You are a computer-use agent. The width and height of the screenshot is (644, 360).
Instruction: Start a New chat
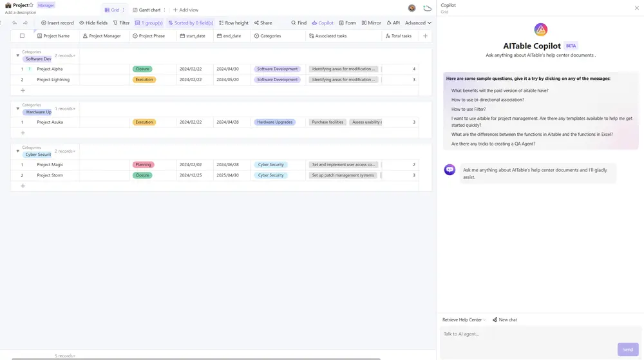[x=505, y=320]
